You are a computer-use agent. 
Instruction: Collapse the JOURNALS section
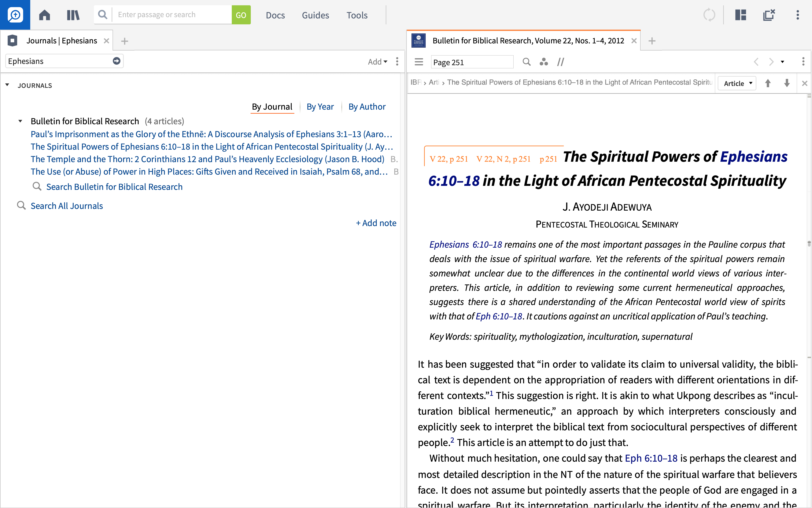coord(7,85)
